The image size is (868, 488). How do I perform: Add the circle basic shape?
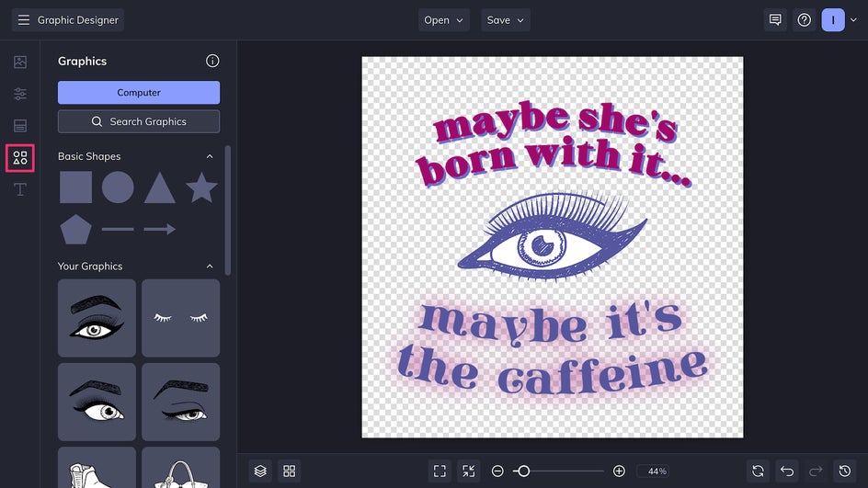click(118, 187)
